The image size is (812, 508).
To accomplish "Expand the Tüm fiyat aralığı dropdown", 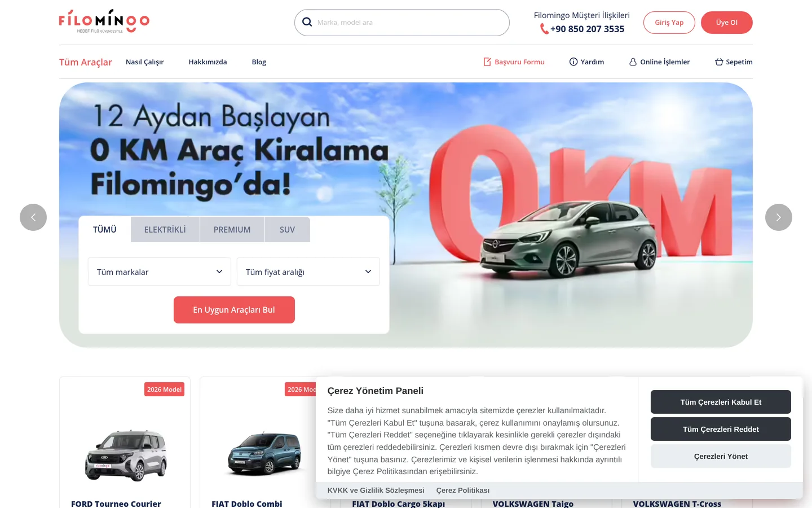I will coord(308,271).
